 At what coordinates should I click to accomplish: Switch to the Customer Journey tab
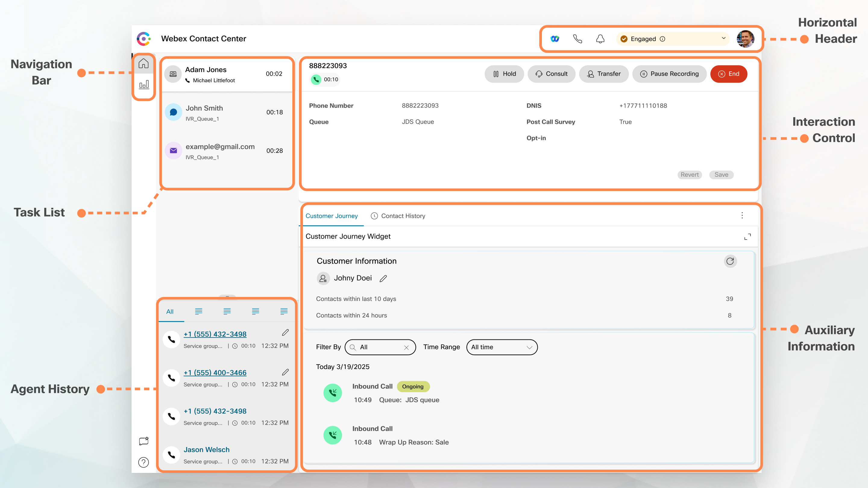[331, 216]
